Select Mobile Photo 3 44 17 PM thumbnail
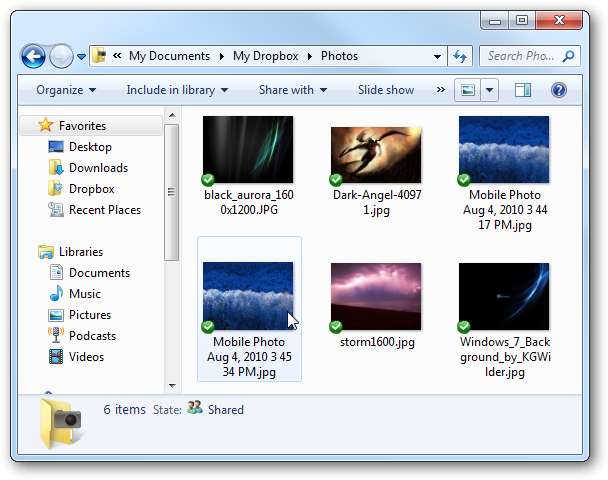This screenshot has width=608, height=480. (504, 150)
